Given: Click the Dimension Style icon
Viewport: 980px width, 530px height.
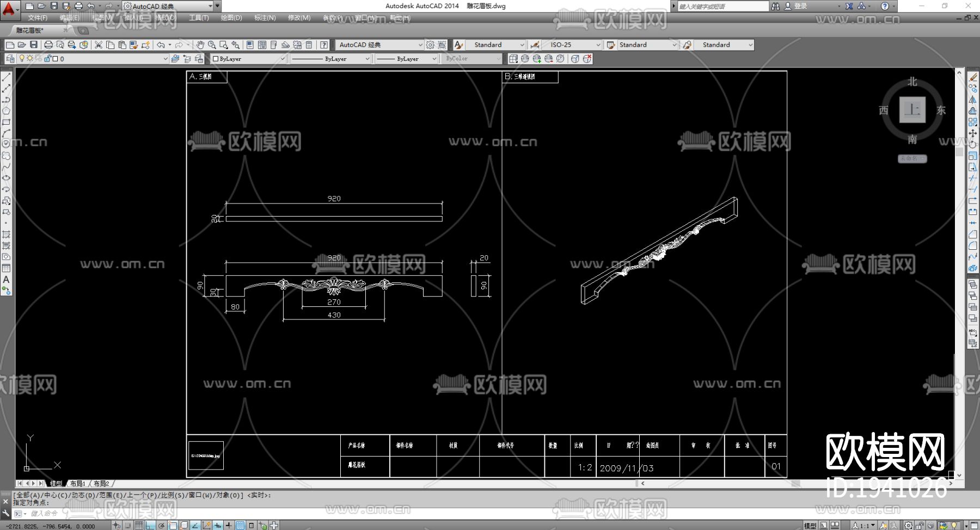Looking at the screenshot, I should [535, 45].
